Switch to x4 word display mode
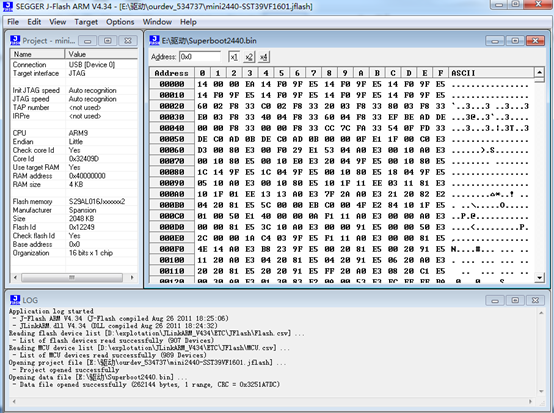554x413 pixels. 264,57
